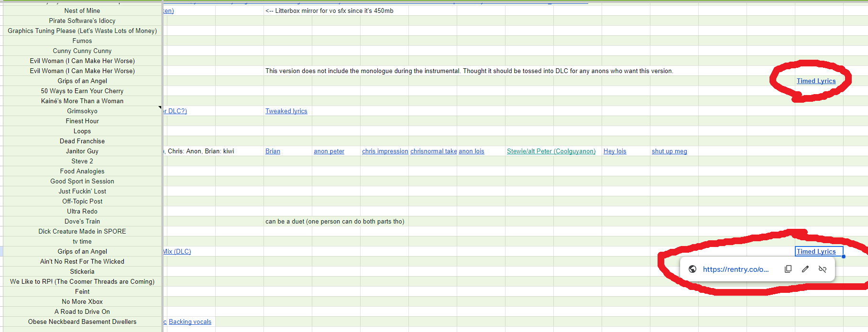Select the Dick Creature Made in SPORE cell
This screenshot has width=868, height=332.
click(x=82, y=231)
